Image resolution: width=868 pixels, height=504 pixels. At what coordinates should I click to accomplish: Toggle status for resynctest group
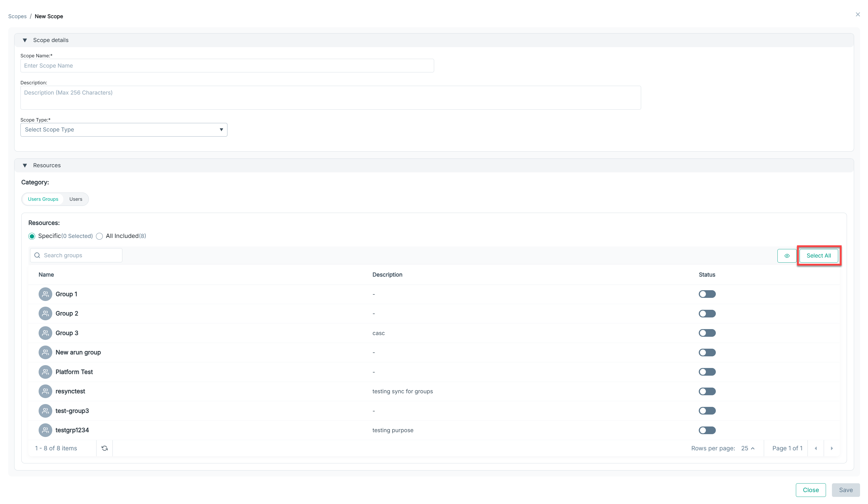pos(707,391)
